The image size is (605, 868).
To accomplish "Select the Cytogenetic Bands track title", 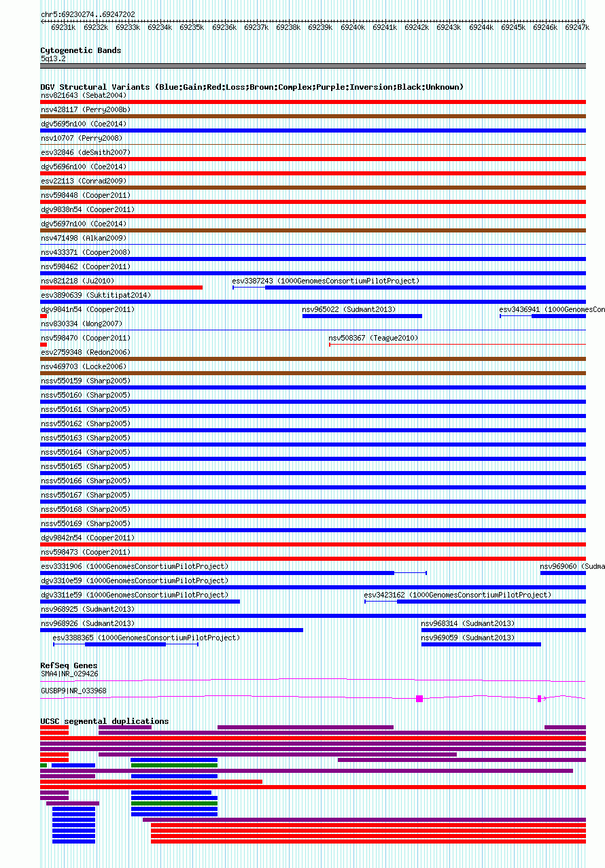I will pyautogui.click(x=81, y=50).
